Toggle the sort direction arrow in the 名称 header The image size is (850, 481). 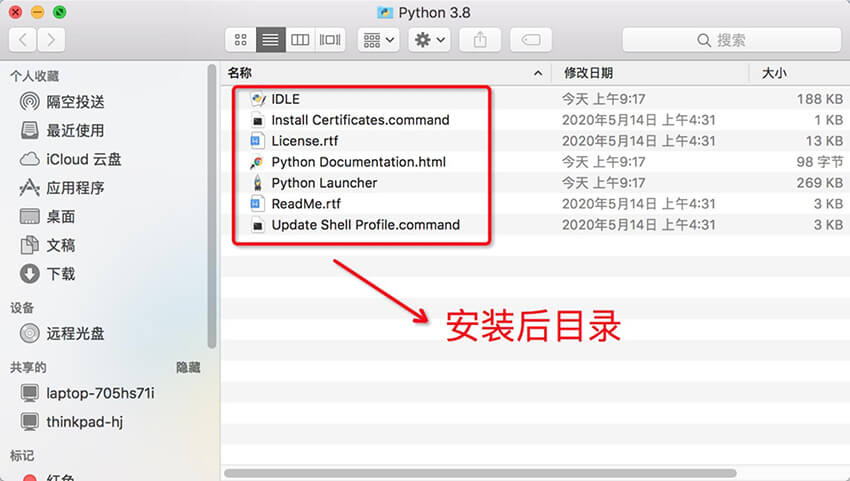click(538, 73)
